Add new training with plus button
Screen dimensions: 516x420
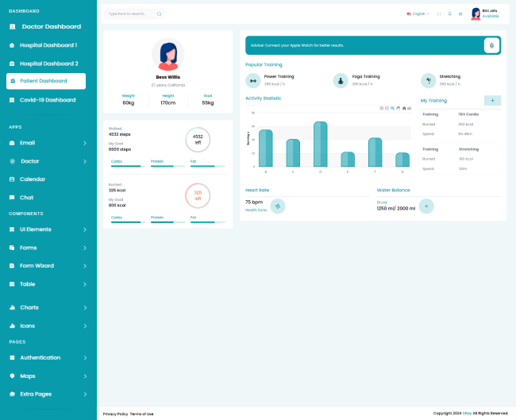(x=492, y=101)
